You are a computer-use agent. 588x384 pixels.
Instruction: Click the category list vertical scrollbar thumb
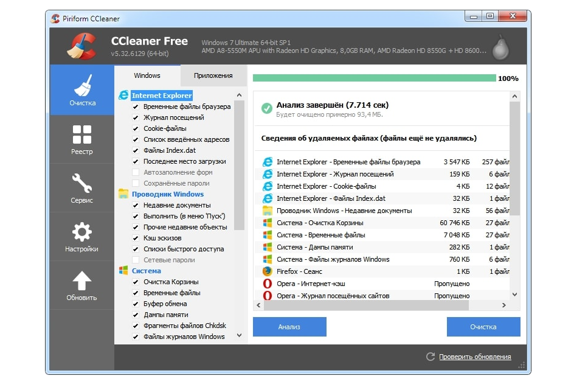tap(239, 165)
